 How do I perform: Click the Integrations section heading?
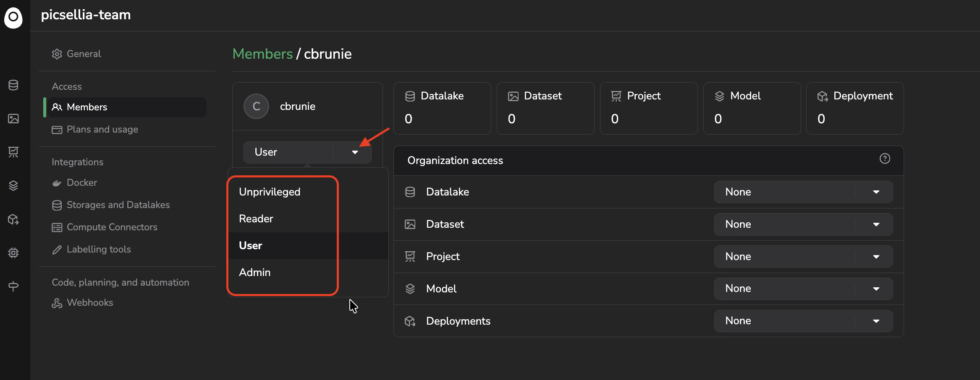(x=77, y=162)
